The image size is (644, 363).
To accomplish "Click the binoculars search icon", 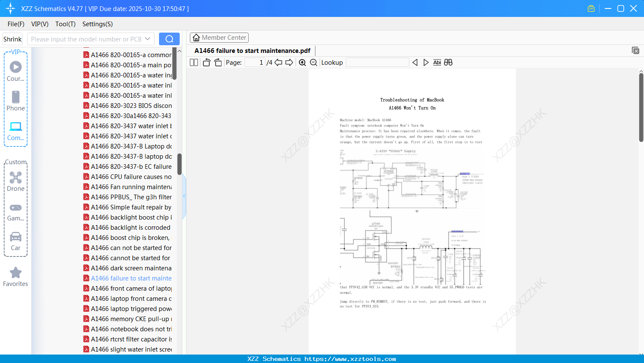I will click(x=448, y=63).
